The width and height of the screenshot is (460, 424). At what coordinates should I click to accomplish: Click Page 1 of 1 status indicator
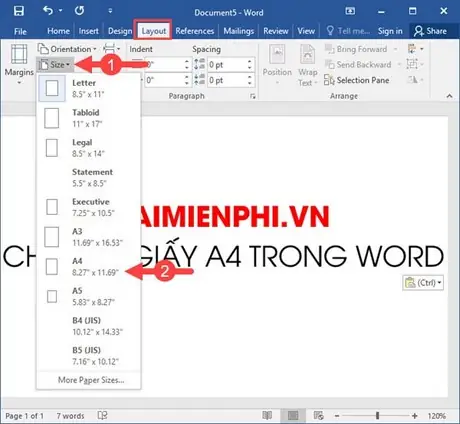point(25,416)
